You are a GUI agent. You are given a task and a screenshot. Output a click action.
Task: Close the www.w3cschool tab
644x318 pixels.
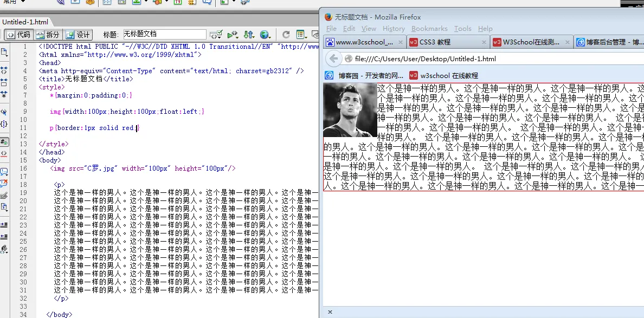coord(400,42)
